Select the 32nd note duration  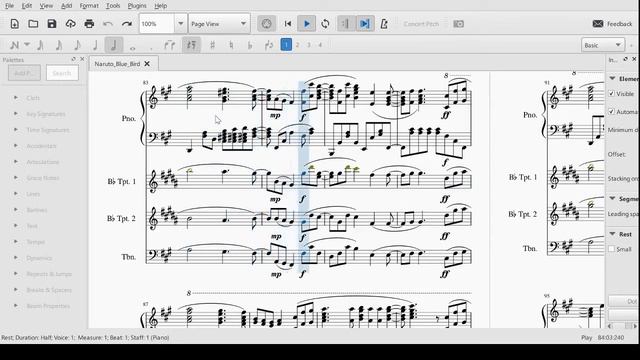tap(59, 45)
